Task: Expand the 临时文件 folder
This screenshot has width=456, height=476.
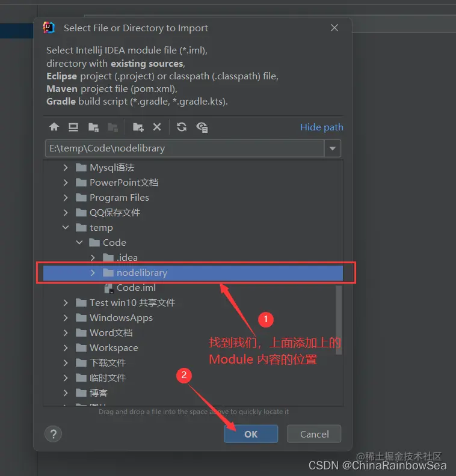Action: (66, 377)
